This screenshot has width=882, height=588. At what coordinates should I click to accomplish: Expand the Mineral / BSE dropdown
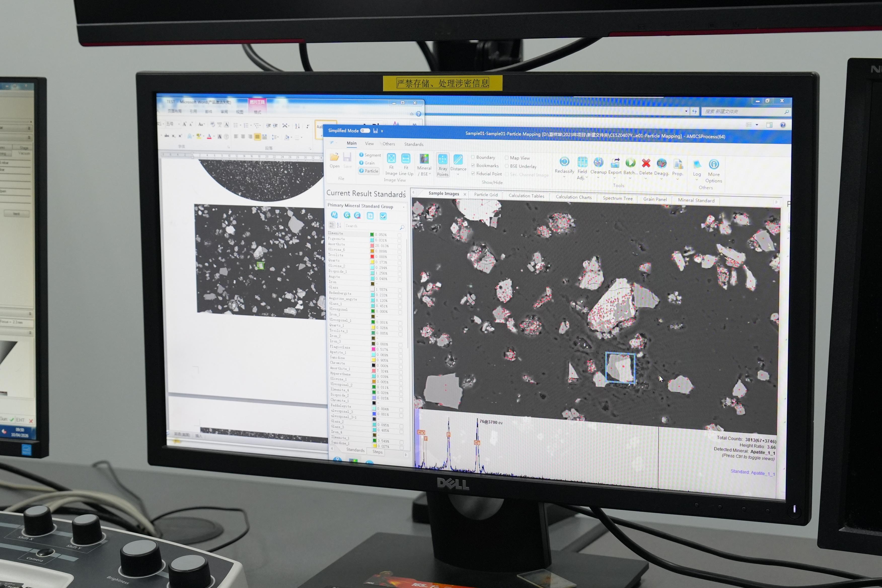[430, 174]
